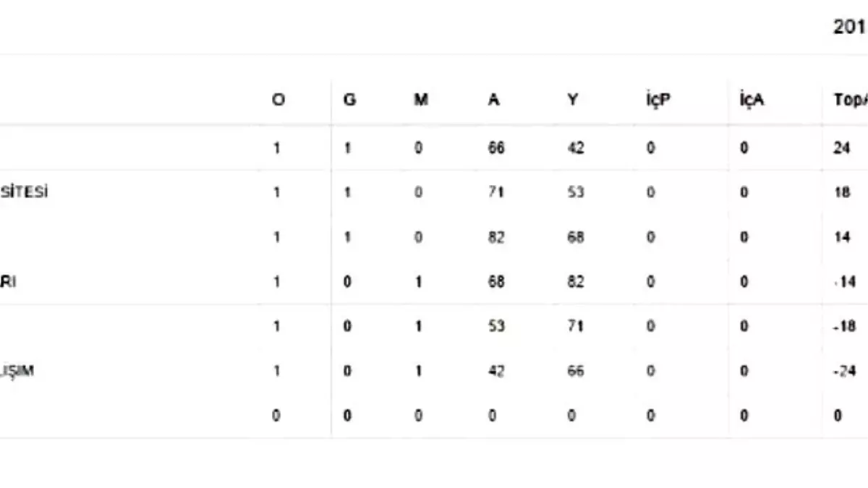Viewport: 868px width, 488px height.
Task: Click the -18 total average value
Action: [844, 327]
